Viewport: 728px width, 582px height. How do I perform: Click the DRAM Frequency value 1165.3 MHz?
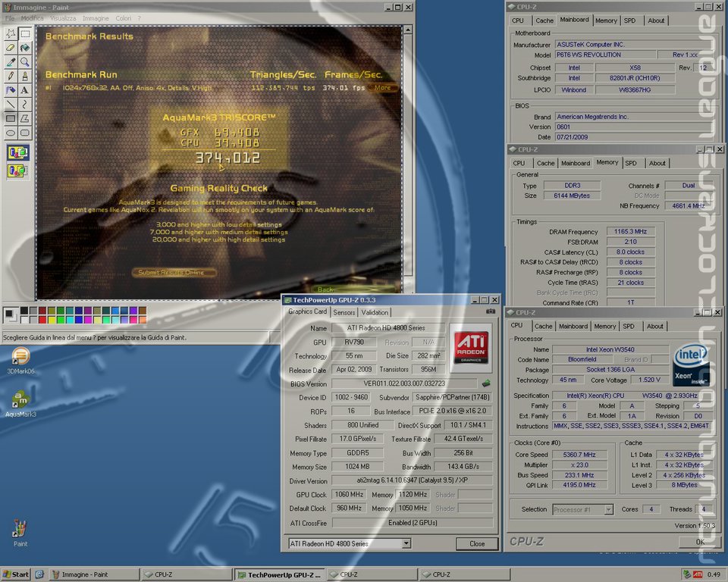click(630, 232)
